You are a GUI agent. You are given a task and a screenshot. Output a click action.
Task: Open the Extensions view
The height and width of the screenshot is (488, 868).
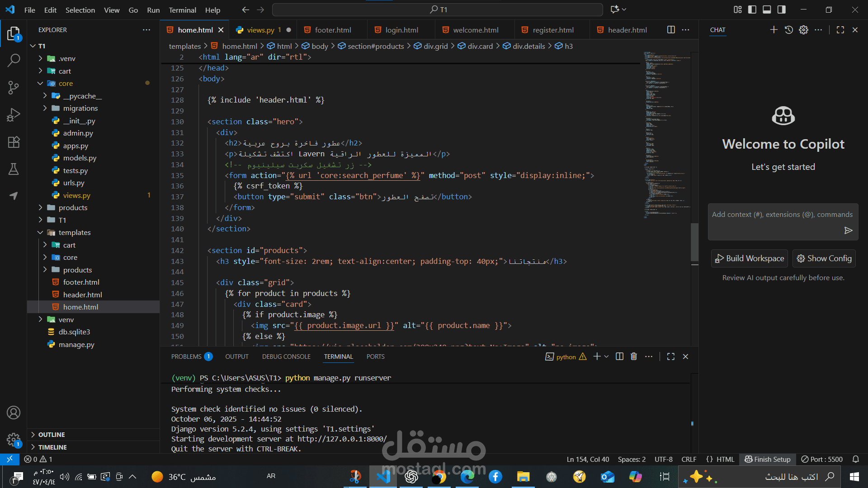coord(14,142)
